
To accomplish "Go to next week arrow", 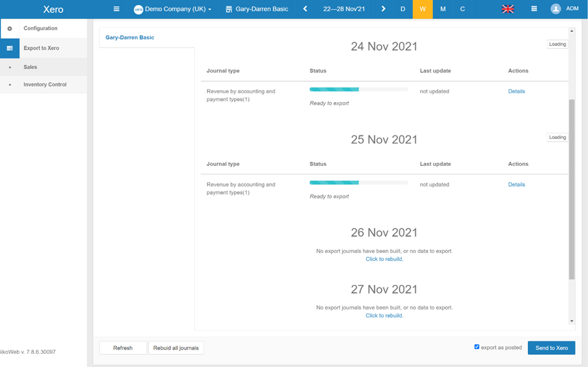I will point(383,9).
